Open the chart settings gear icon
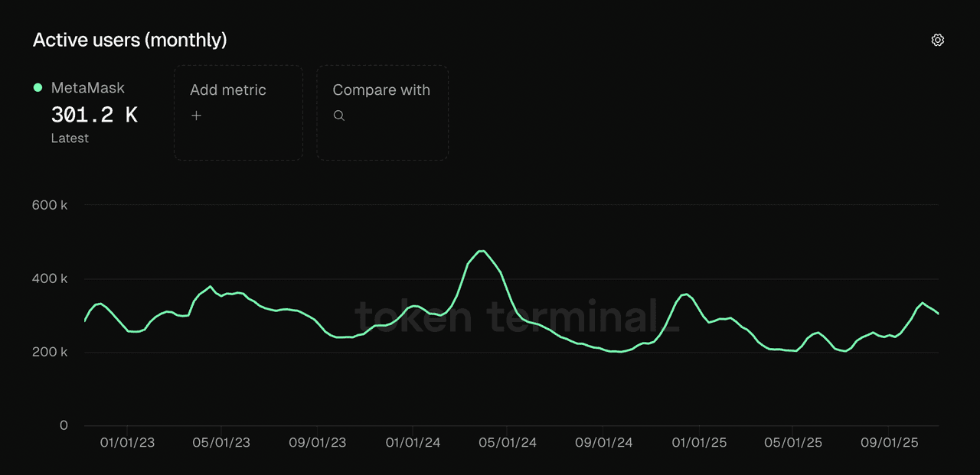This screenshot has width=980, height=475. (937, 40)
